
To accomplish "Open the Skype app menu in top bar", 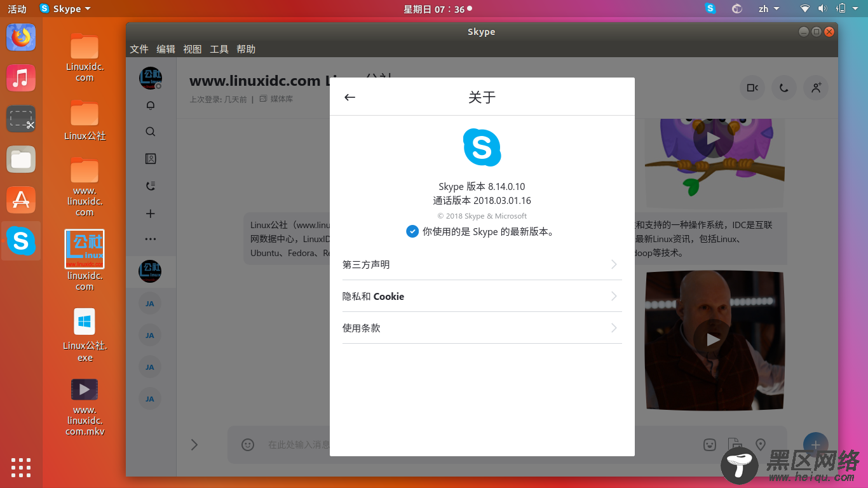I will tap(65, 9).
